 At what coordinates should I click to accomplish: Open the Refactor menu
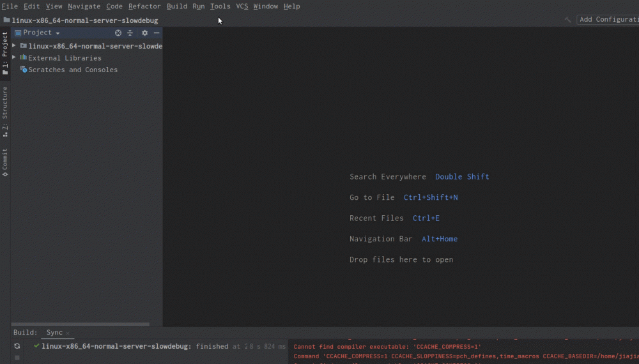144,6
